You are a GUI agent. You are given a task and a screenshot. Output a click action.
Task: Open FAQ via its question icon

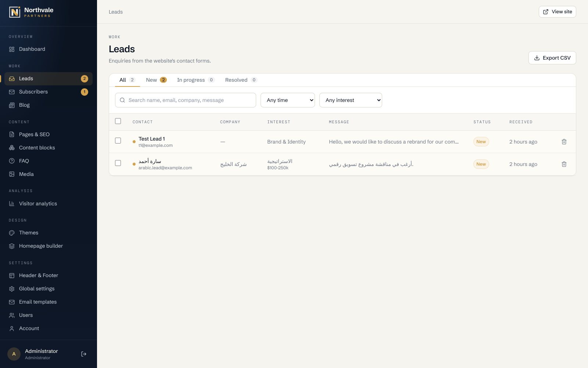[12, 161]
